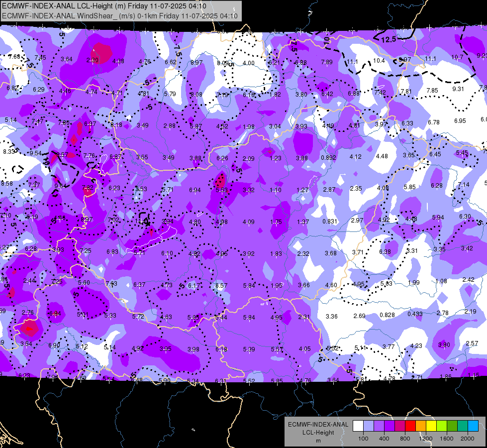This screenshot has width=487, height=448.
Task: Click the '12.5' contour label
Action: [x=389, y=39]
